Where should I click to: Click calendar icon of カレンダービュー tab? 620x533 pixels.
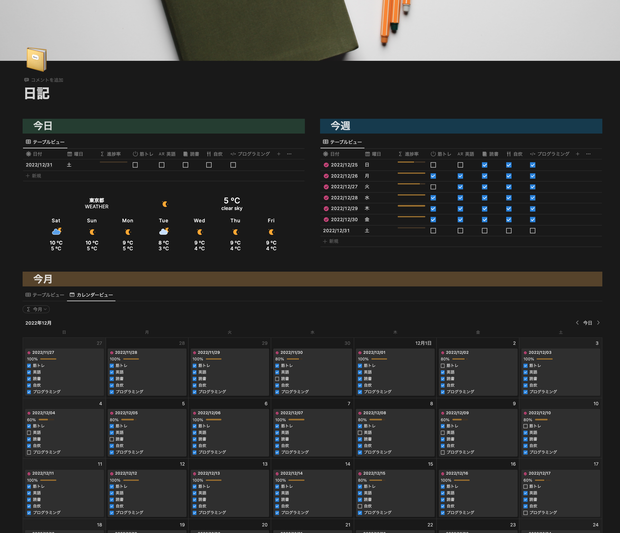(x=72, y=295)
